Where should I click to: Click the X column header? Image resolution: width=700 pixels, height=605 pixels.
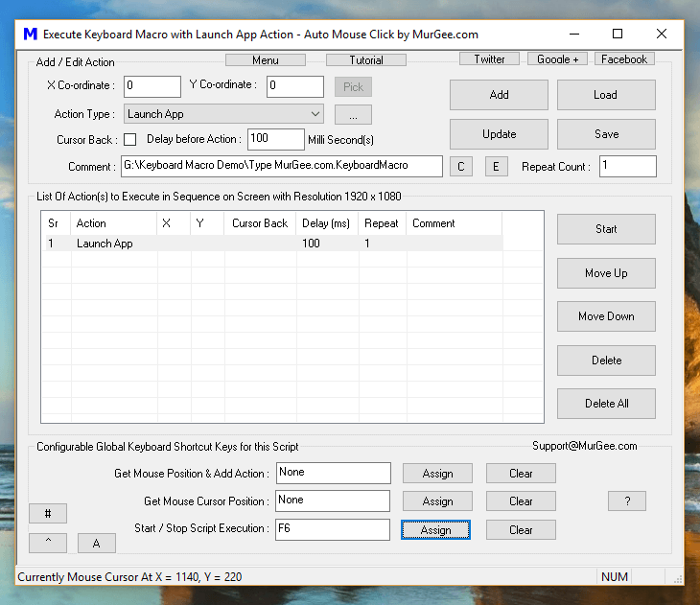pos(174,223)
